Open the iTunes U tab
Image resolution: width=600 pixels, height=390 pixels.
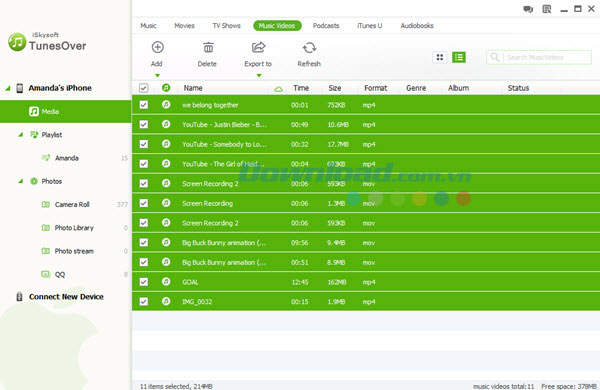tap(370, 26)
